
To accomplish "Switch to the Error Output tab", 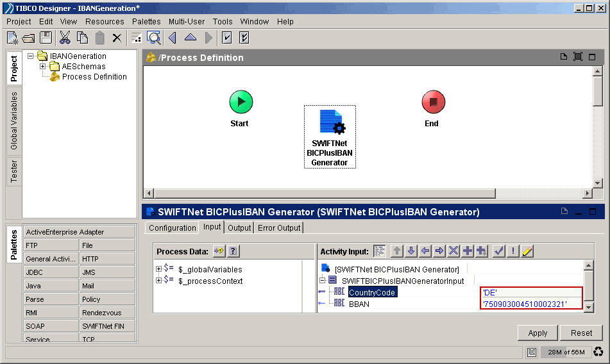I will tap(279, 227).
